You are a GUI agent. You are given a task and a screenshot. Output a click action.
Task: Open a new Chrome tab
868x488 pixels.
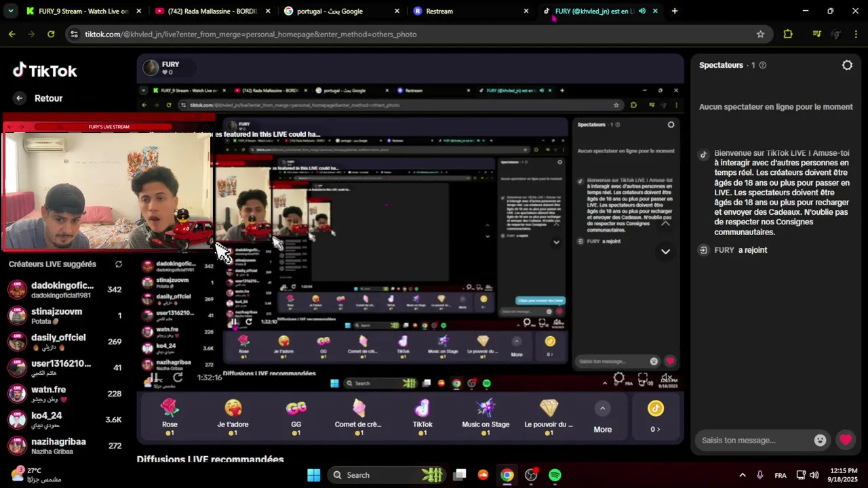point(674,11)
